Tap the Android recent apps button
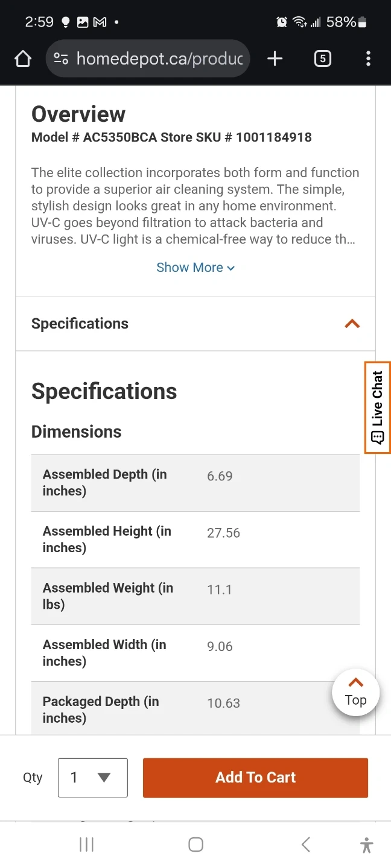Viewport: 391px width, 868px height. [87, 844]
